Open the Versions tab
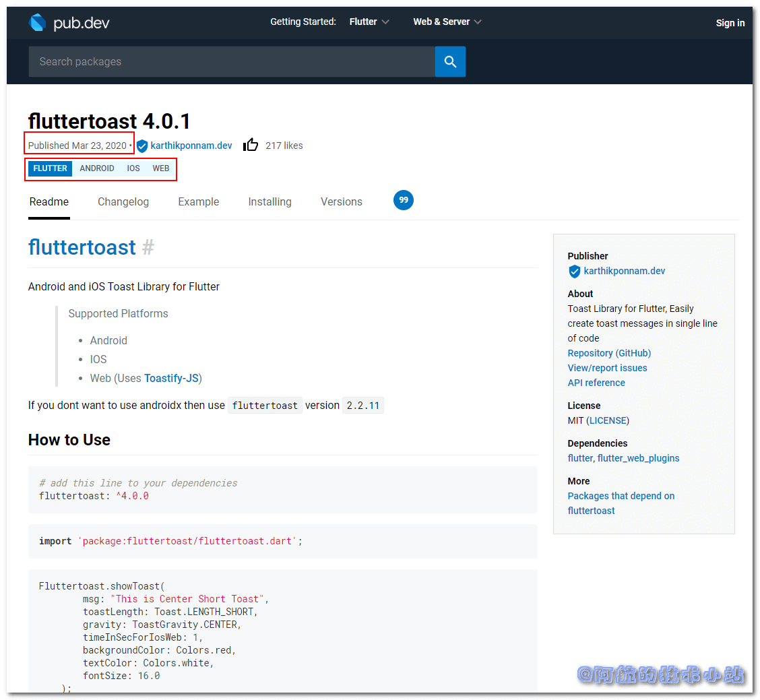The height and width of the screenshot is (700, 760). pos(341,201)
